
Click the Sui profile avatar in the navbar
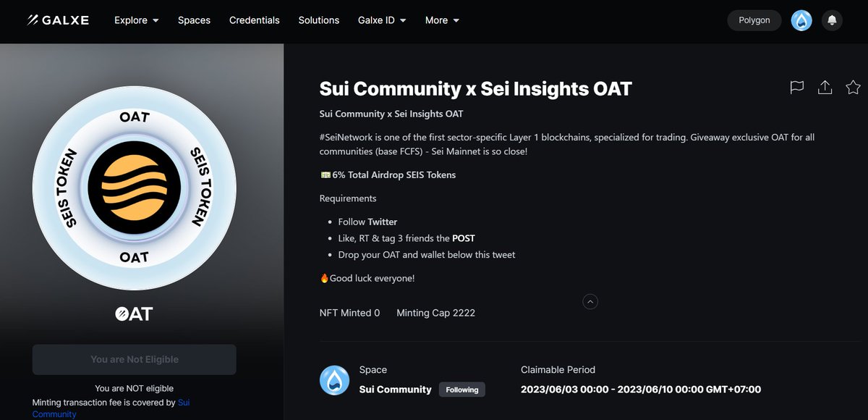click(801, 20)
